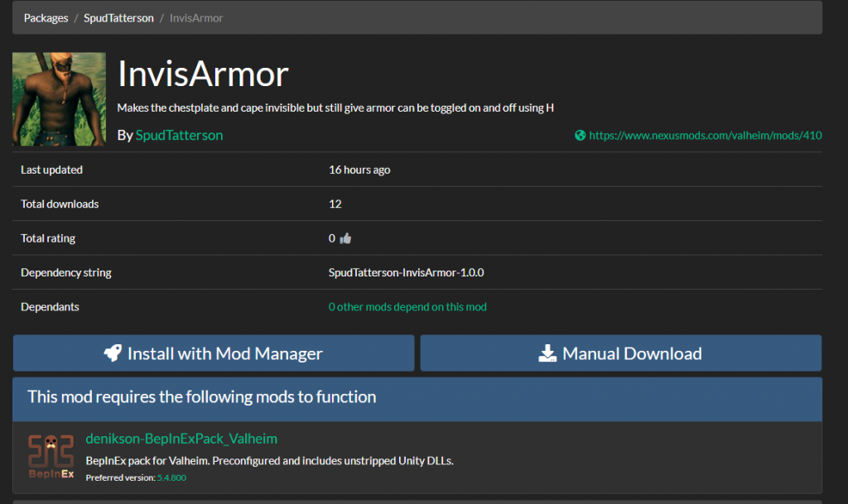This screenshot has width=848, height=504.
Task: Open the denikson-BepInExPack_Valheim dependency link
Action: [181, 439]
